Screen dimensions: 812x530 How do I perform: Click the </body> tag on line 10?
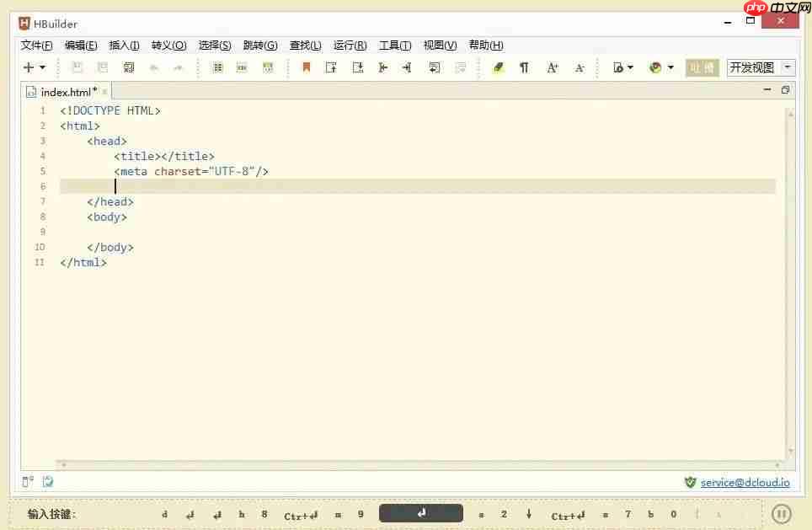tap(110, 247)
